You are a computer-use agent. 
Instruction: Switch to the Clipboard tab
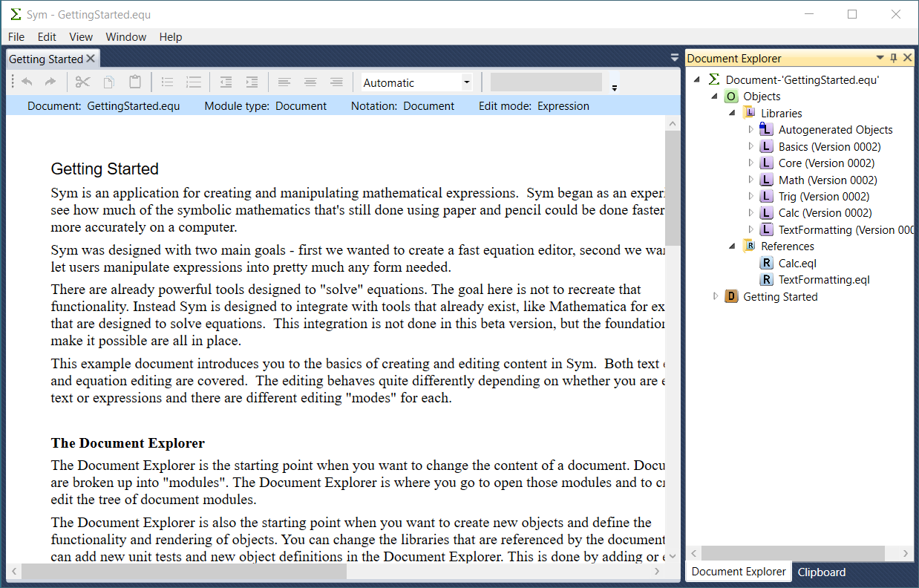click(x=822, y=572)
